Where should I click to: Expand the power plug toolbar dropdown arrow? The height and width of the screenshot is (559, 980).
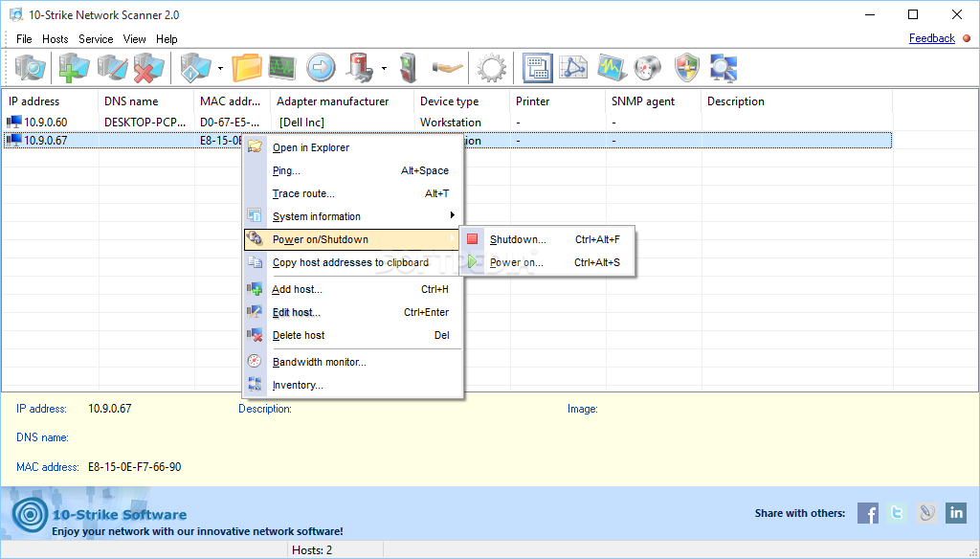[384, 68]
